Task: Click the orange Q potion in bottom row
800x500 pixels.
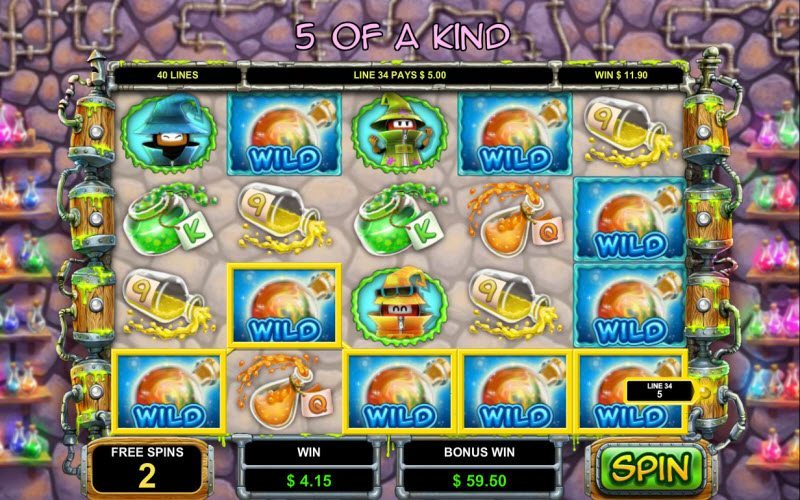Action: 284,391
